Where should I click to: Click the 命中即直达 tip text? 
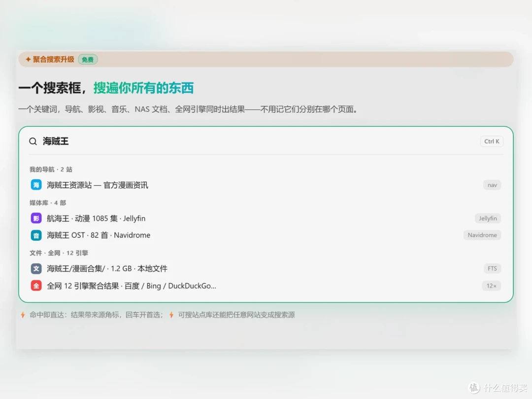pyautogui.click(x=97, y=315)
